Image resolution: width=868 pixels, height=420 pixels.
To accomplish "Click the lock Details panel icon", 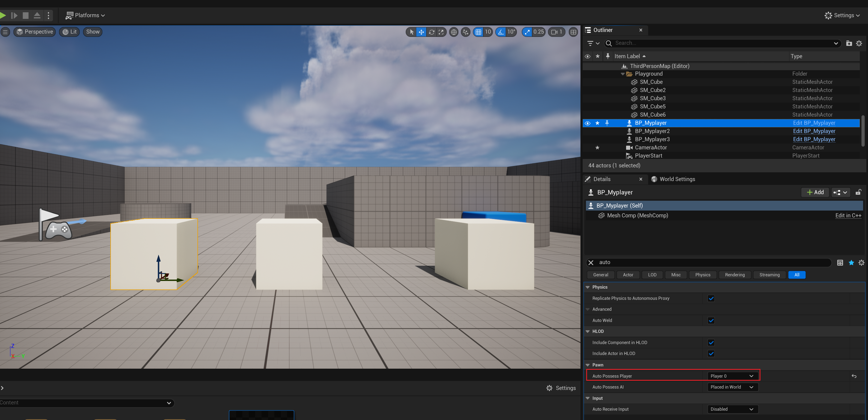I will coord(858,192).
